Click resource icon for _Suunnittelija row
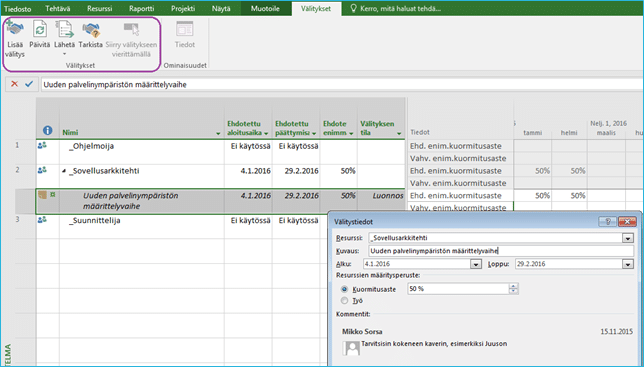This screenshot has width=644, height=367. 42,220
